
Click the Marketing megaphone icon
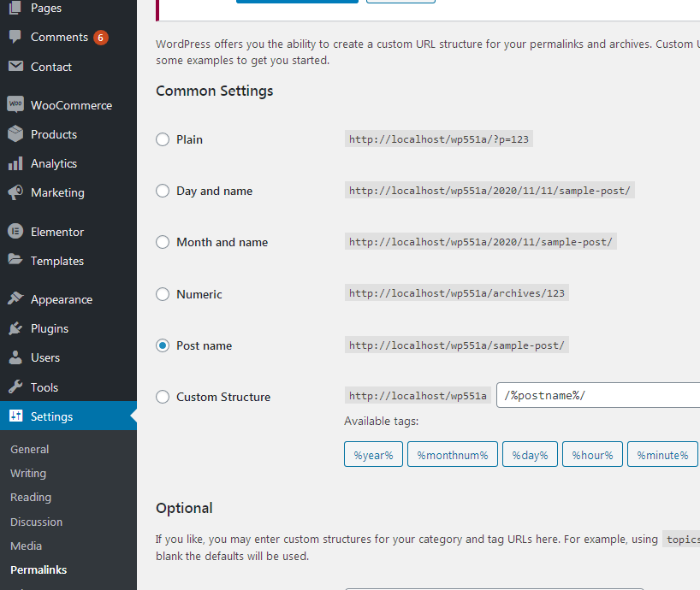(15, 192)
